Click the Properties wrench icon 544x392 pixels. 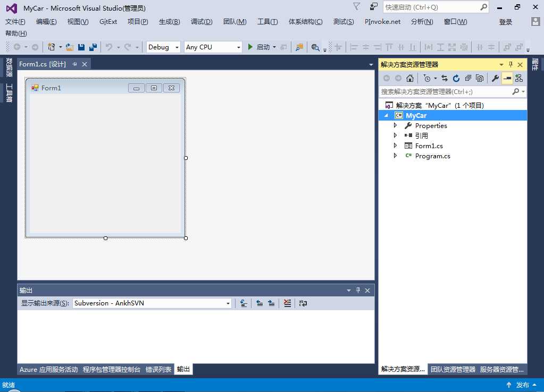pyautogui.click(x=495, y=78)
